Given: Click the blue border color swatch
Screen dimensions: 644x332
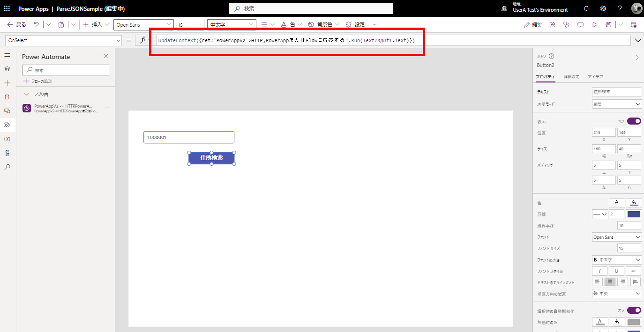Looking at the screenshot, I should (x=634, y=214).
